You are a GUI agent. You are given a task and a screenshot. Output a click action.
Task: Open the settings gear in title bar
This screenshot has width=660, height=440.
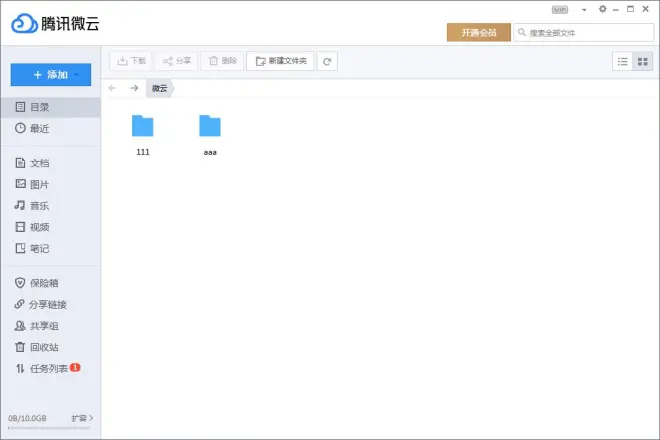(x=602, y=9)
